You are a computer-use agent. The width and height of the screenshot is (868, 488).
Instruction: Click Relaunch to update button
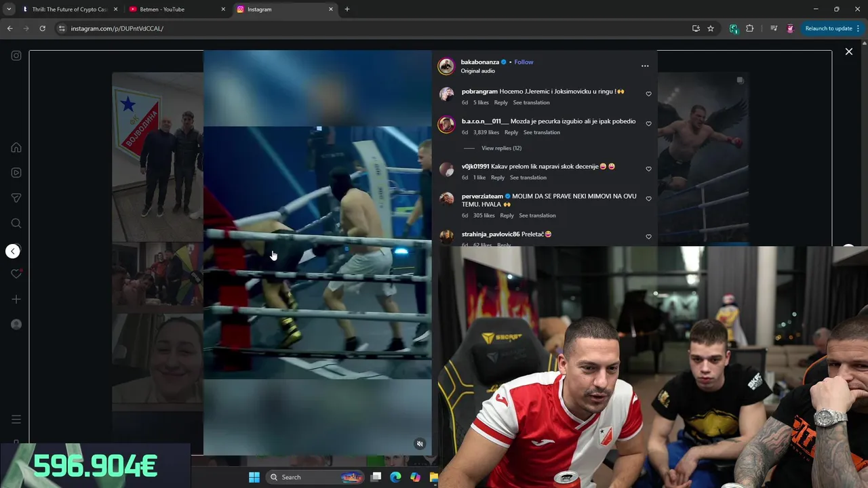click(829, 28)
